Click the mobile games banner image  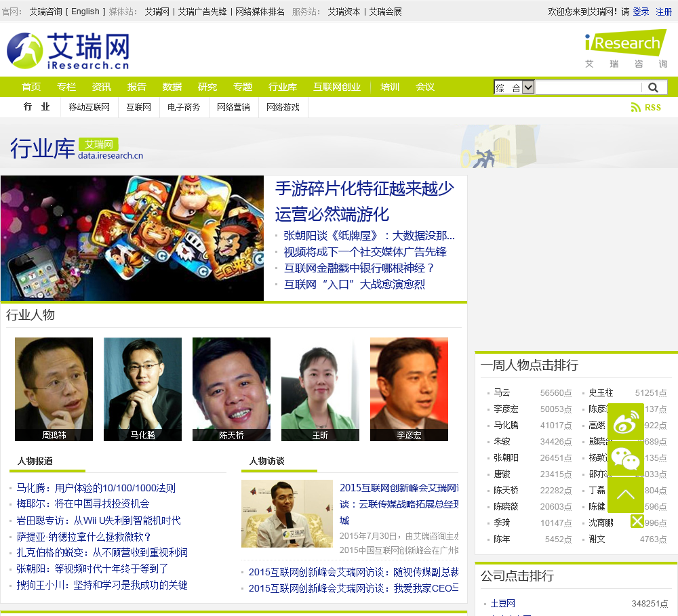(x=132, y=238)
